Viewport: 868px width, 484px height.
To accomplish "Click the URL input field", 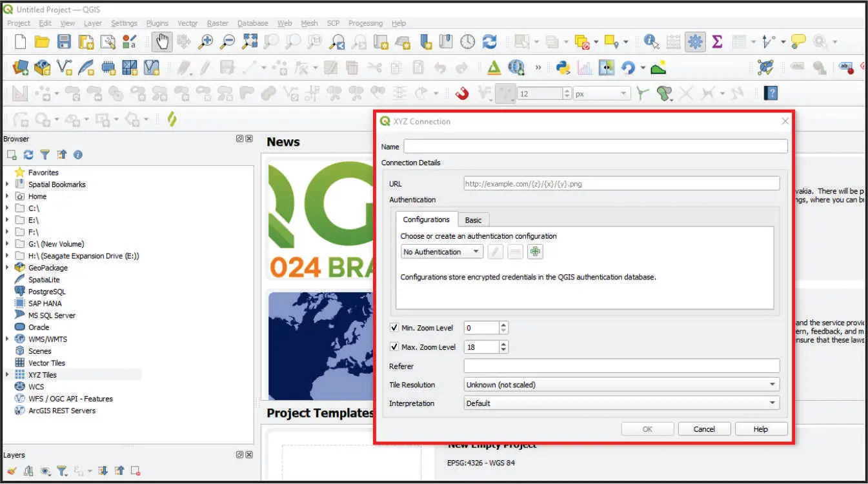I will [621, 184].
